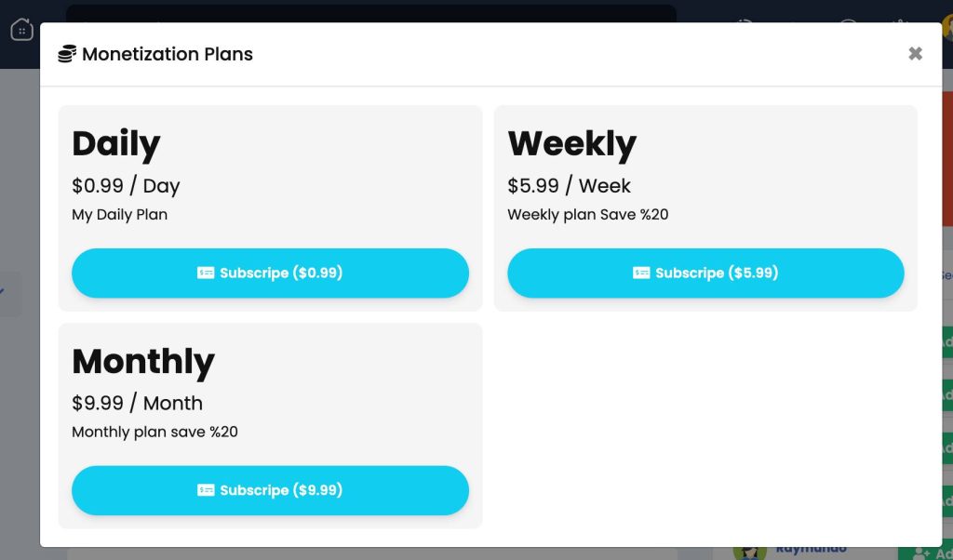The image size is (953, 560).
Task: Click the card icon on the $0.99 button
Action: click(206, 273)
